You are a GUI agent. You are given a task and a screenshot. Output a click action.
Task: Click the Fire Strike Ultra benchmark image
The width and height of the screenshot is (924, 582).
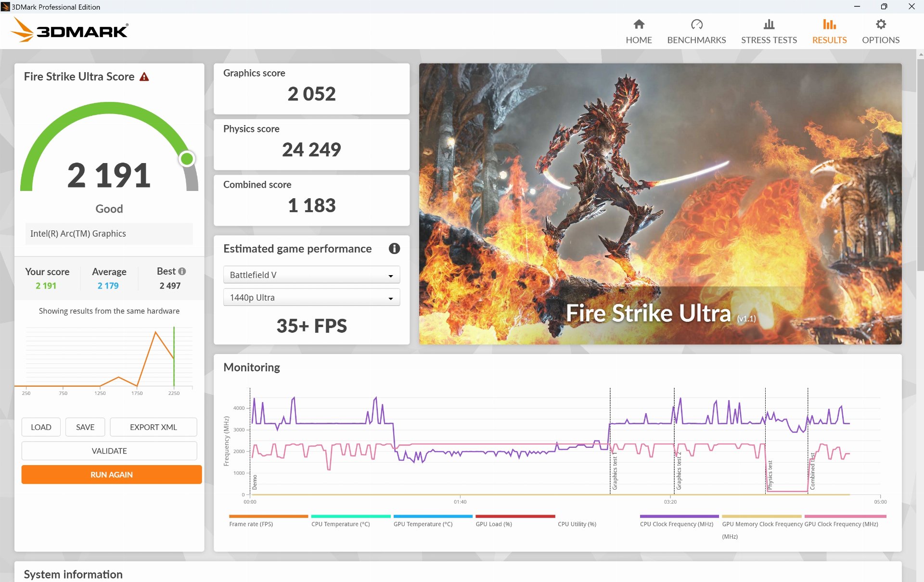click(660, 203)
